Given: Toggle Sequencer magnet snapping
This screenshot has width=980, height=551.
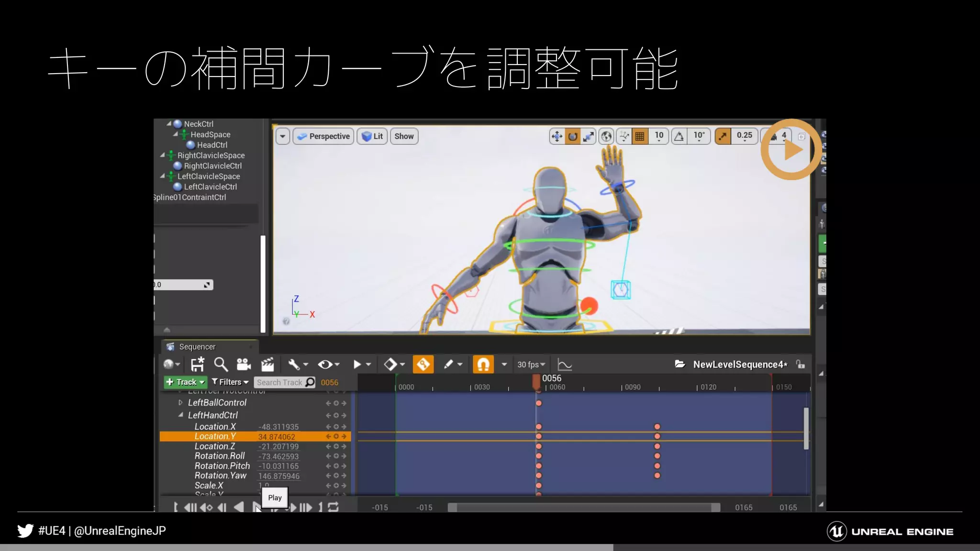Looking at the screenshot, I should click(x=483, y=364).
